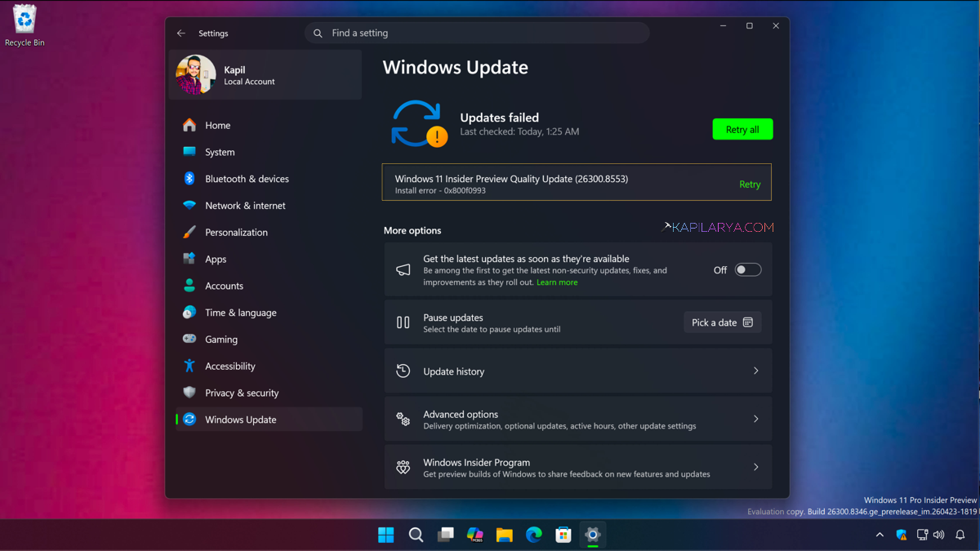This screenshot has height=551, width=980.
Task: Expand Advanced options chevron
Action: (756, 419)
